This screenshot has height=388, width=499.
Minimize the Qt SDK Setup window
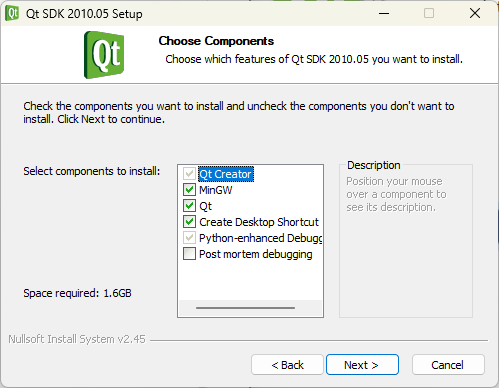[384, 13]
